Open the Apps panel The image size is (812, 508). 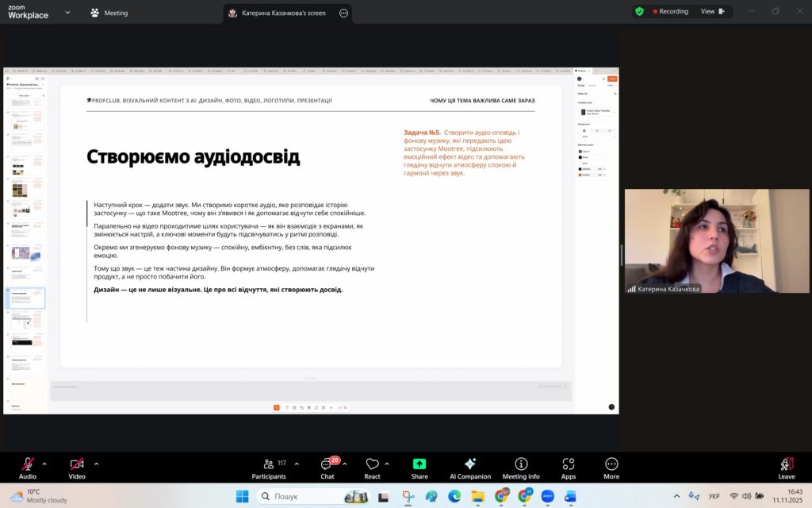(x=568, y=468)
